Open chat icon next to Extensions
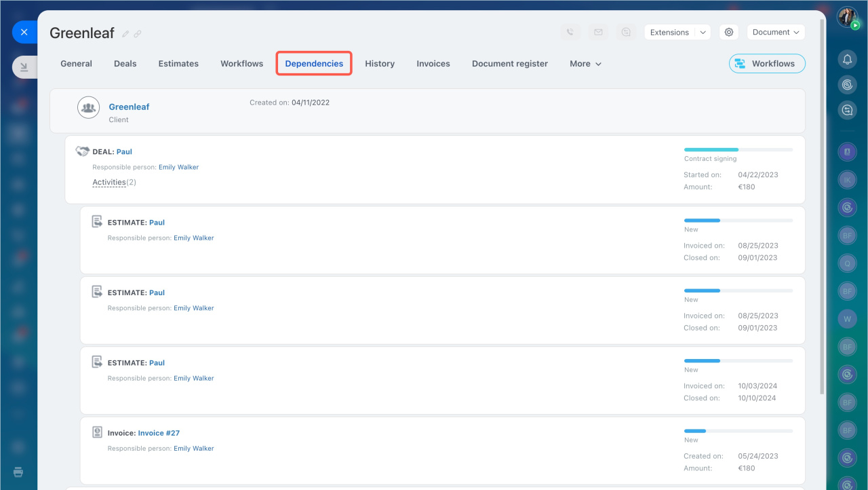Viewport: 868px width, 490px height. point(627,32)
